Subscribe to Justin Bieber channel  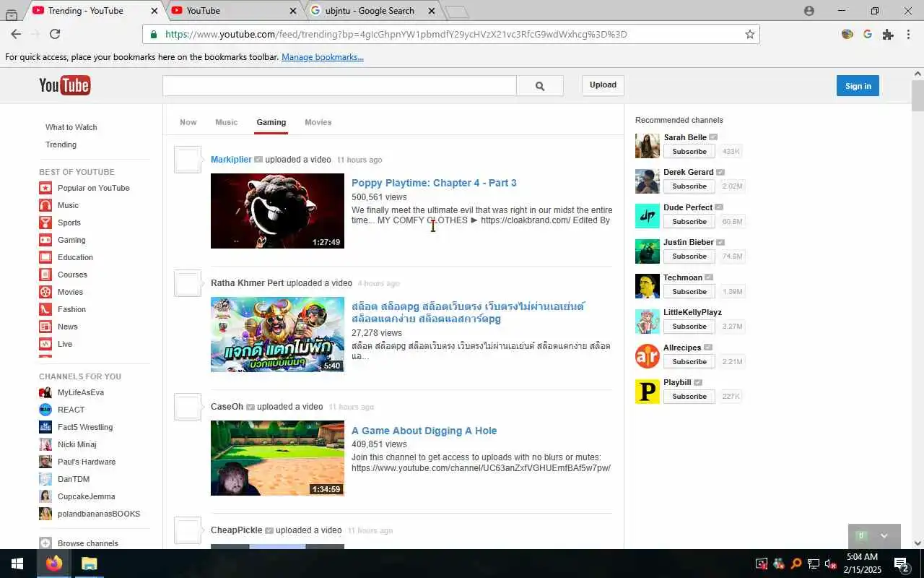click(689, 256)
